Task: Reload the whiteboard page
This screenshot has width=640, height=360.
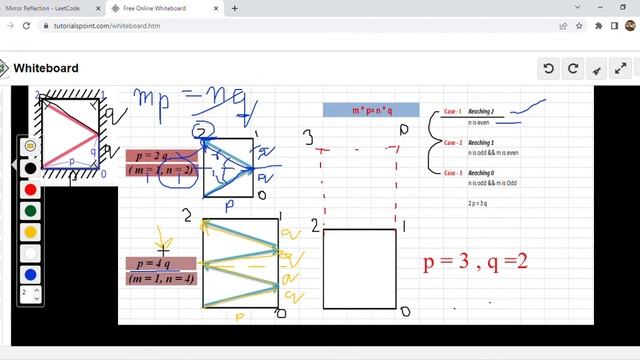Action: point(27,26)
